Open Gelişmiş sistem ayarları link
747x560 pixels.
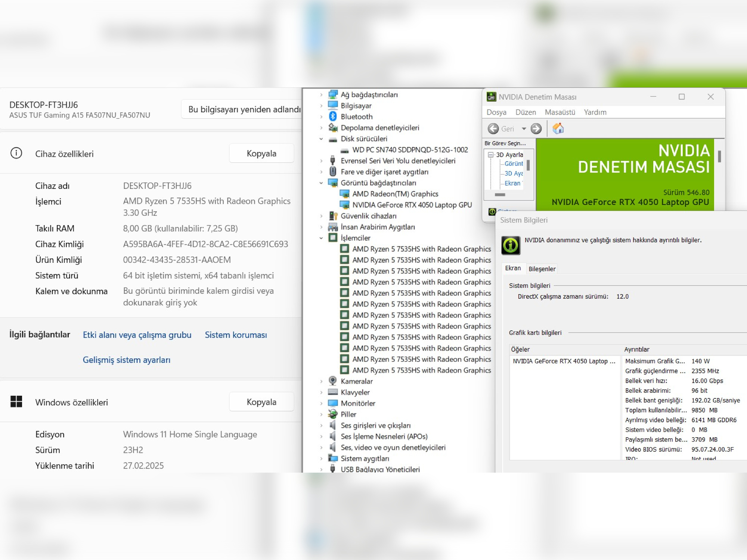pyautogui.click(x=127, y=360)
